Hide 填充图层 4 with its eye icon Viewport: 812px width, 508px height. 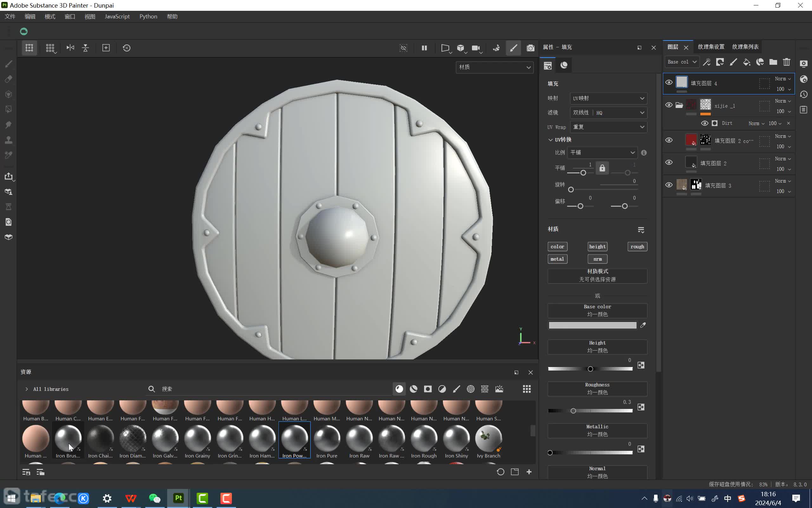click(x=669, y=82)
